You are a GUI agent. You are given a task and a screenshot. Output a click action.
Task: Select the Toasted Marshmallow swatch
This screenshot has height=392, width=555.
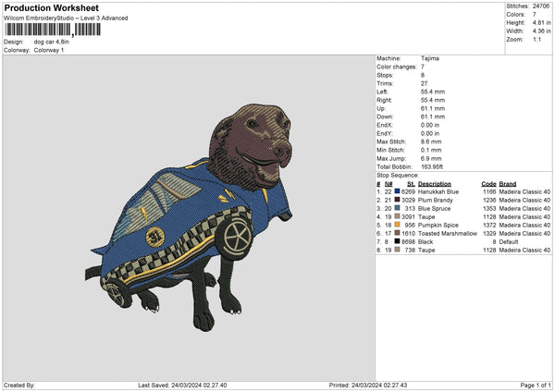(x=396, y=233)
